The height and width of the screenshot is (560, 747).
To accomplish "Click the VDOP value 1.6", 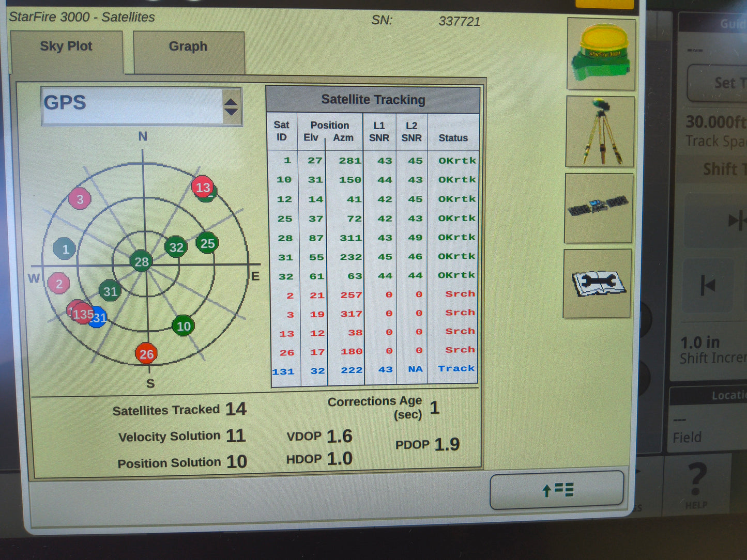I will click(339, 437).
